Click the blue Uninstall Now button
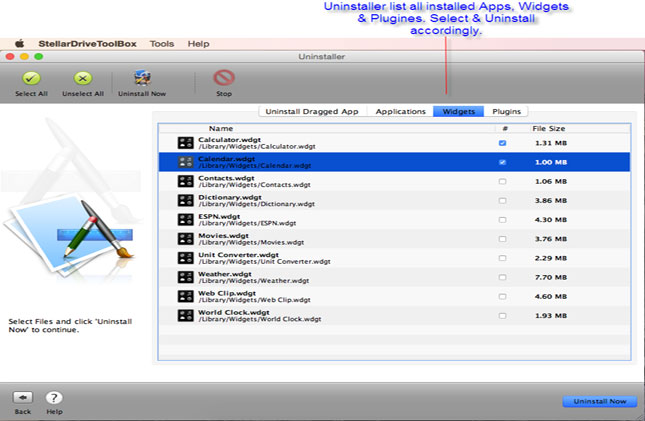Image resolution: width=645 pixels, height=421 pixels. [x=600, y=401]
